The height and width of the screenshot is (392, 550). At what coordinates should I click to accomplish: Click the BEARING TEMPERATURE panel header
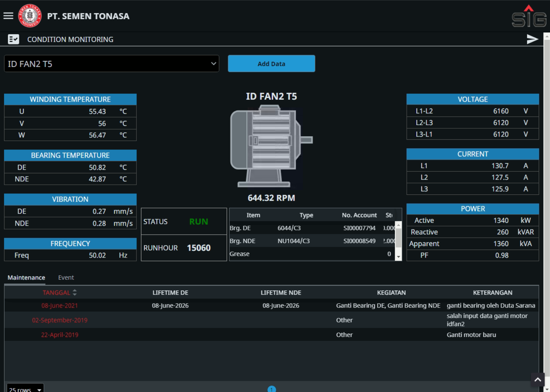coord(70,155)
